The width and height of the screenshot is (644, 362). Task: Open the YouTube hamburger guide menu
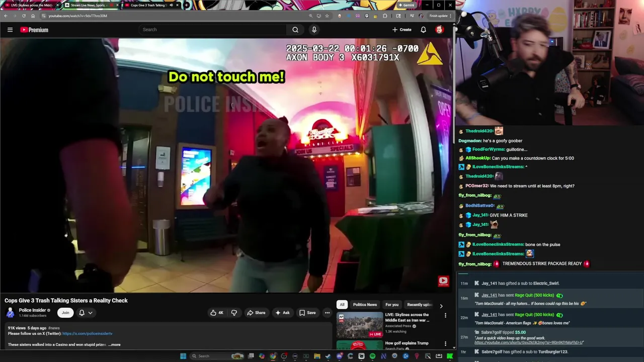click(10, 30)
